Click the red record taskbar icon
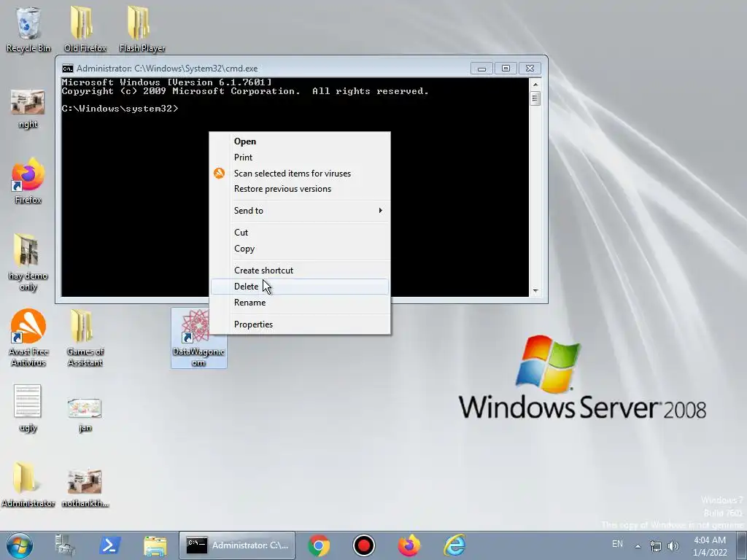Viewport: 747px width, 560px height. tap(364, 545)
